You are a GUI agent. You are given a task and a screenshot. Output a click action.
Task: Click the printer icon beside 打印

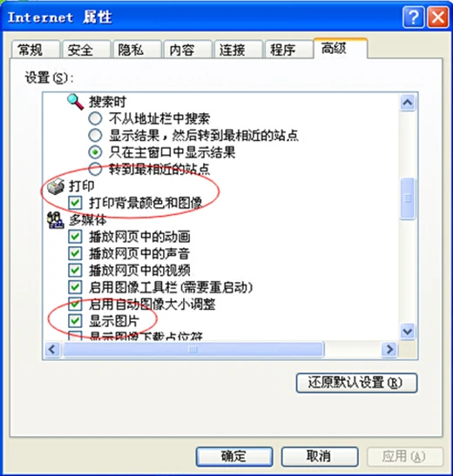56,186
